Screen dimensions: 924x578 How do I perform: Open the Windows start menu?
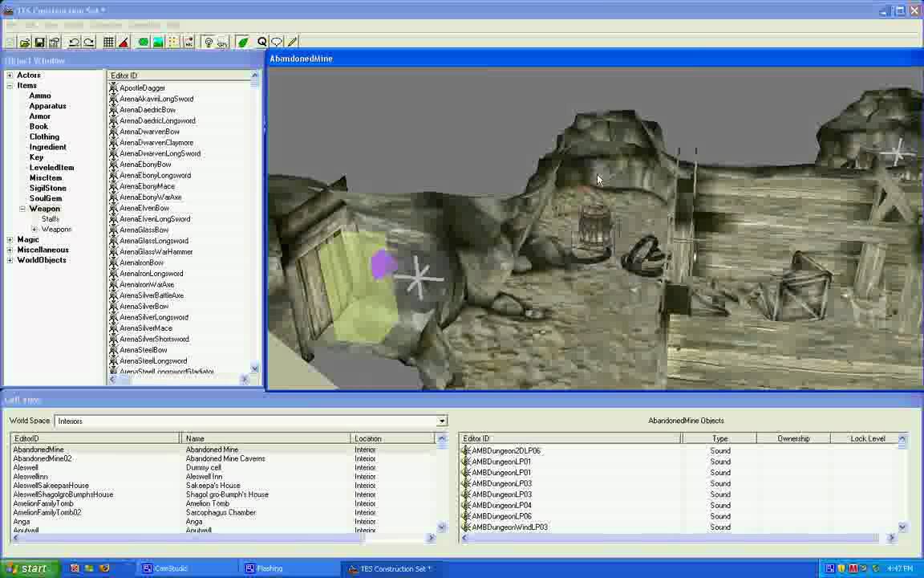30,568
